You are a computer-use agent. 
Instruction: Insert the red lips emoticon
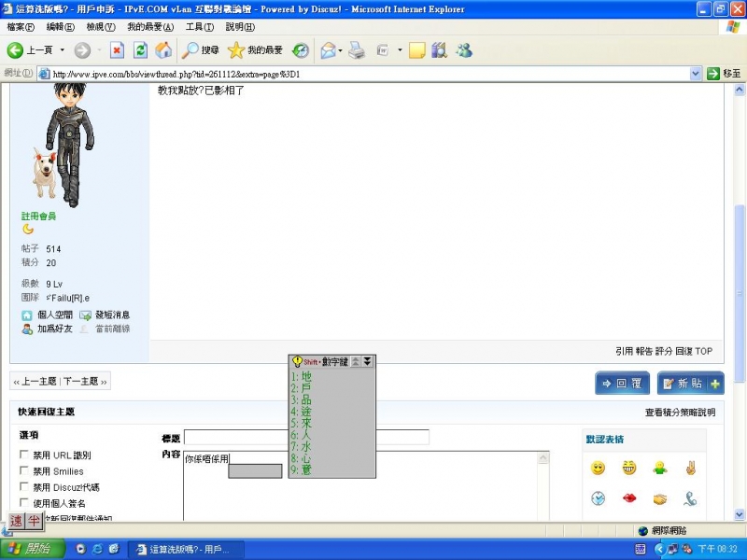tap(628, 498)
